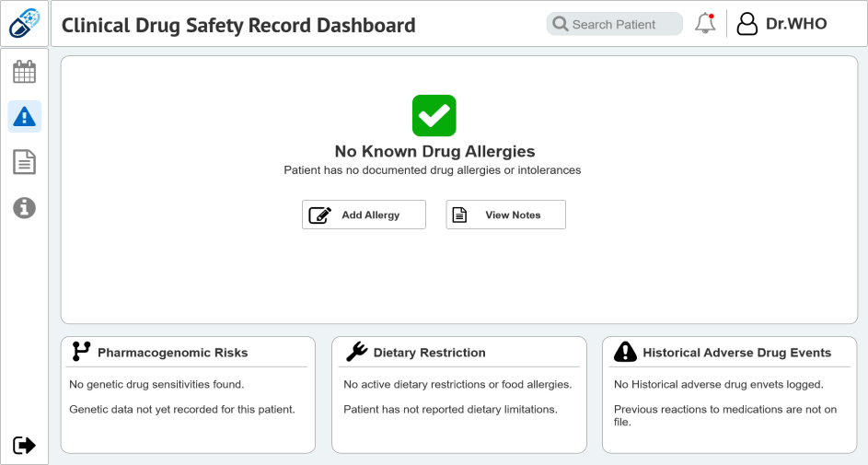Image resolution: width=868 pixels, height=465 pixels.
Task: Open Historical Adverse Drug Events heading
Action: [736, 353]
